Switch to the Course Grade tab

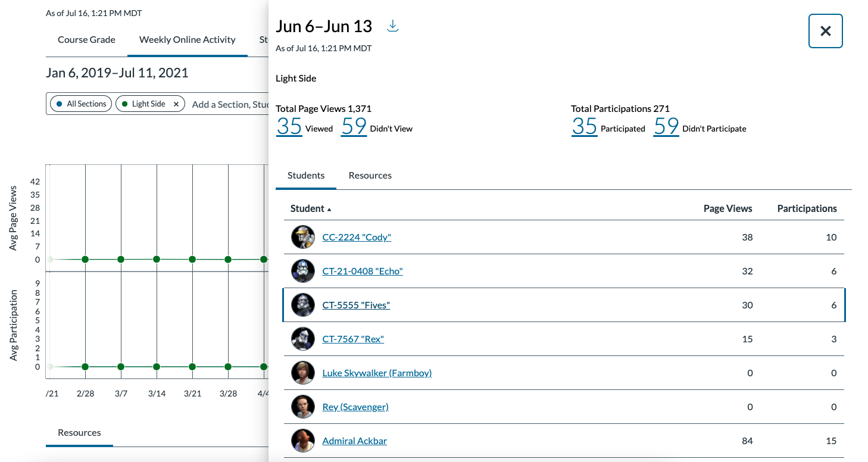tap(86, 39)
